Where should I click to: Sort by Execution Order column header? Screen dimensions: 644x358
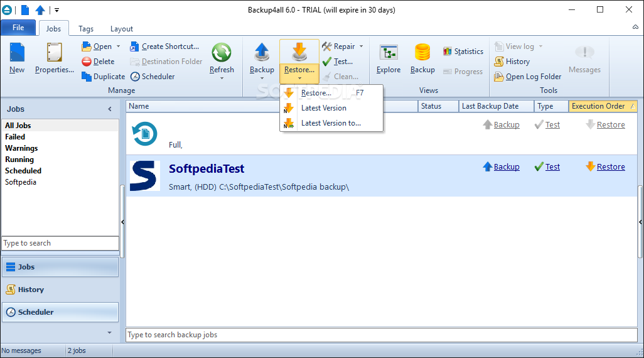tap(603, 106)
